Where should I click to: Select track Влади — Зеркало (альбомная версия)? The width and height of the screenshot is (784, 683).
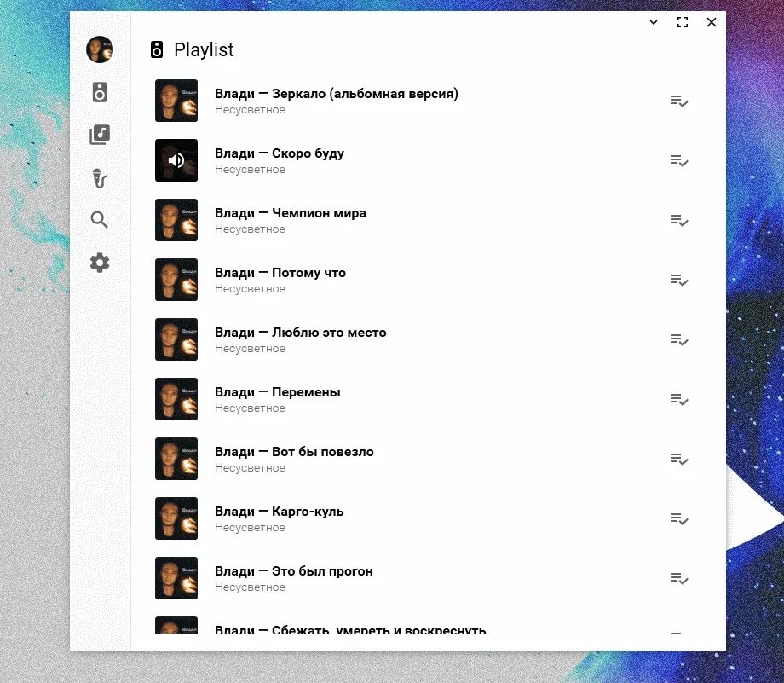pos(337,94)
